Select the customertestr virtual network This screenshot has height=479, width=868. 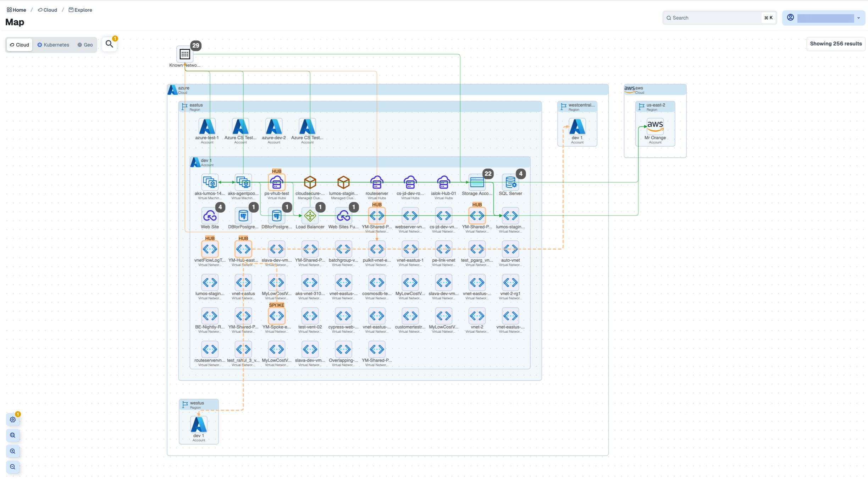click(410, 316)
